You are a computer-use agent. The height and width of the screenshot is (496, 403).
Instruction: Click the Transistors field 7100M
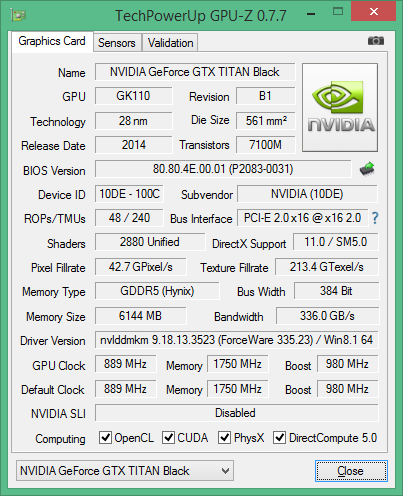point(266,145)
